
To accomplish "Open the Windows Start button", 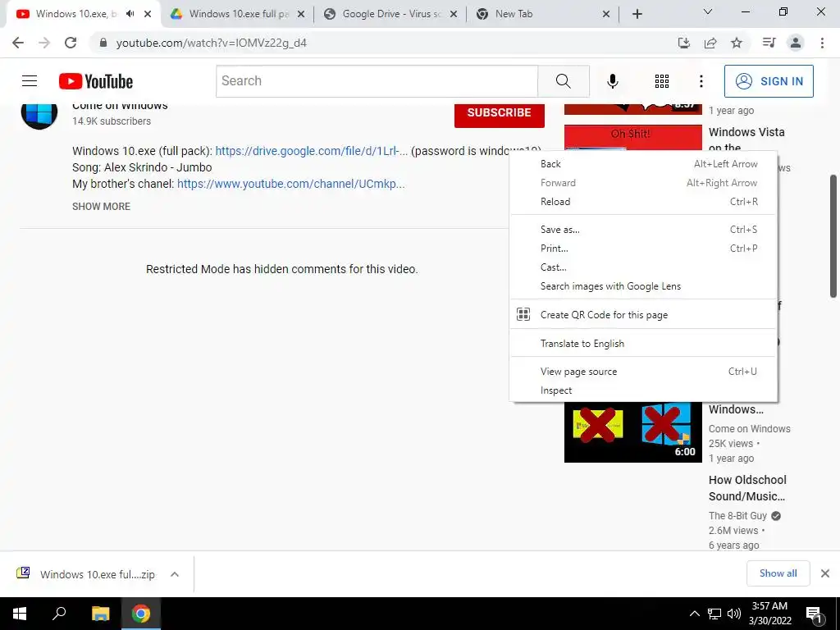I will [20, 614].
